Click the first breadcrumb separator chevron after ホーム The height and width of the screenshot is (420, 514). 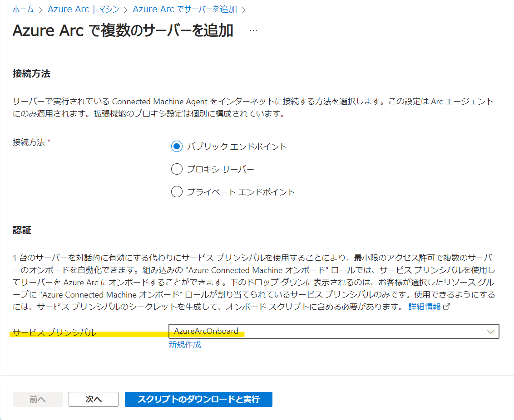(x=41, y=10)
